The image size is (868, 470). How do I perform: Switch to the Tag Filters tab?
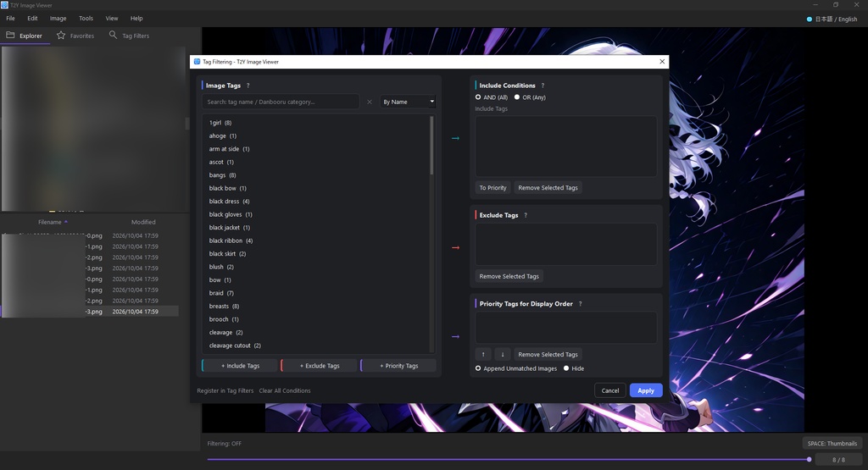pos(129,36)
